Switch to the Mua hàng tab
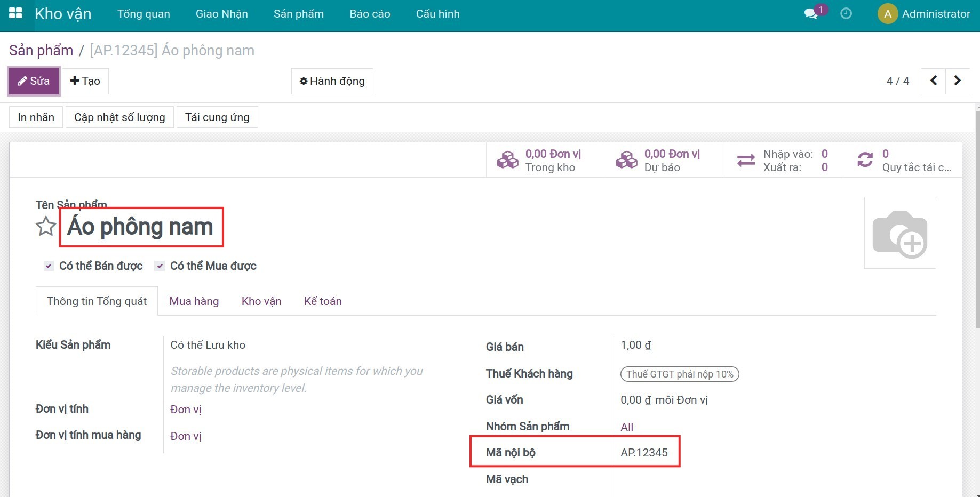980x497 pixels. point(194,301)
